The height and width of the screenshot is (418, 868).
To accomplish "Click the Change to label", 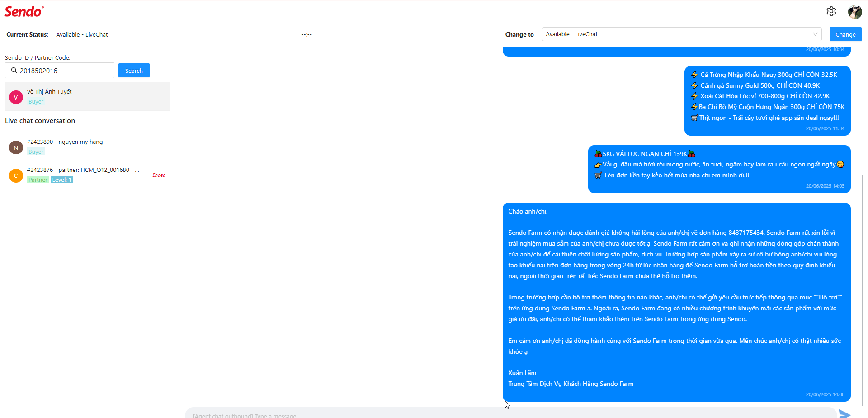I will 519,34.
